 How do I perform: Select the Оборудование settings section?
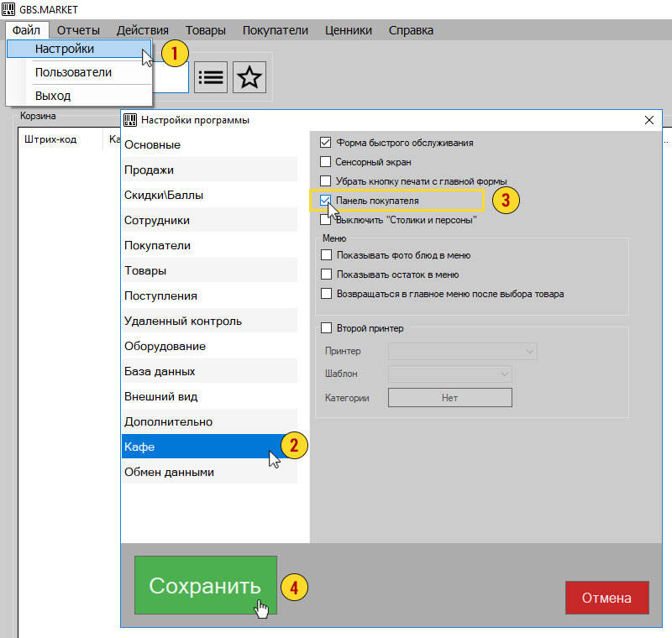click(209, 346)
